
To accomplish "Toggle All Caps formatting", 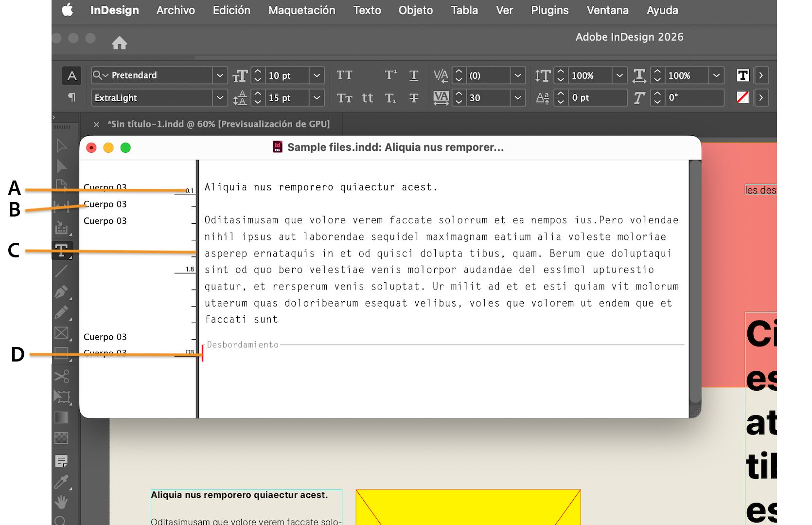I will click(x=344, y=75).
